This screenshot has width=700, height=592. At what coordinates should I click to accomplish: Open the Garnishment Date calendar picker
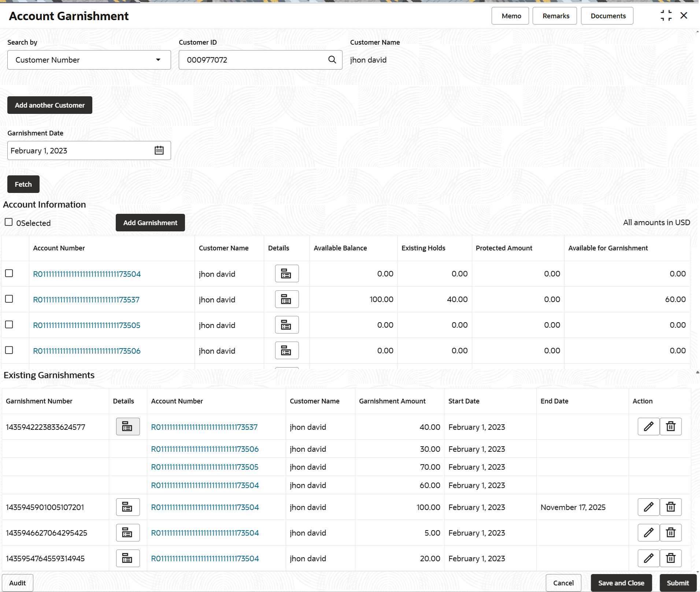pyautogui.click(x=159, y=150)
